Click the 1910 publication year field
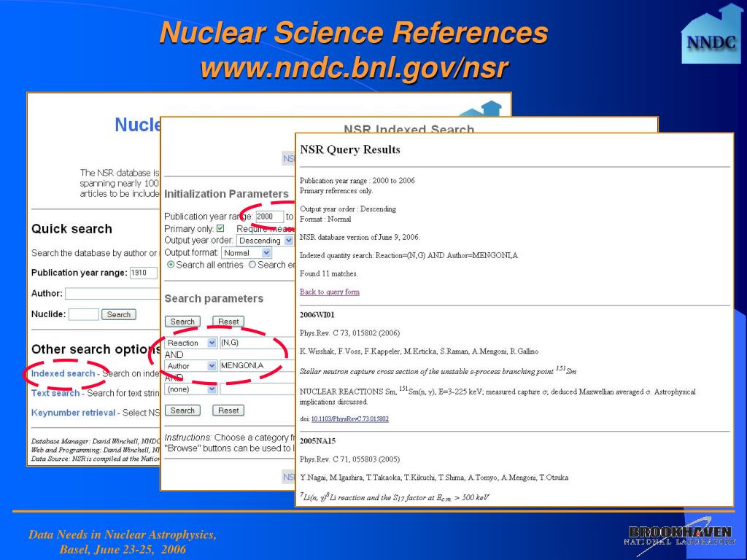Viewport: 747px width, 560px height. [x=144, y=273]
